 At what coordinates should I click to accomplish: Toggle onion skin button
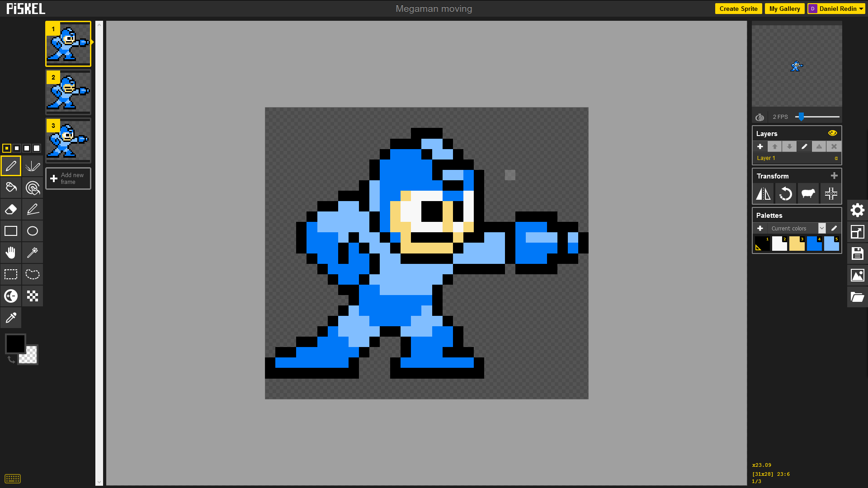[759, 117]
